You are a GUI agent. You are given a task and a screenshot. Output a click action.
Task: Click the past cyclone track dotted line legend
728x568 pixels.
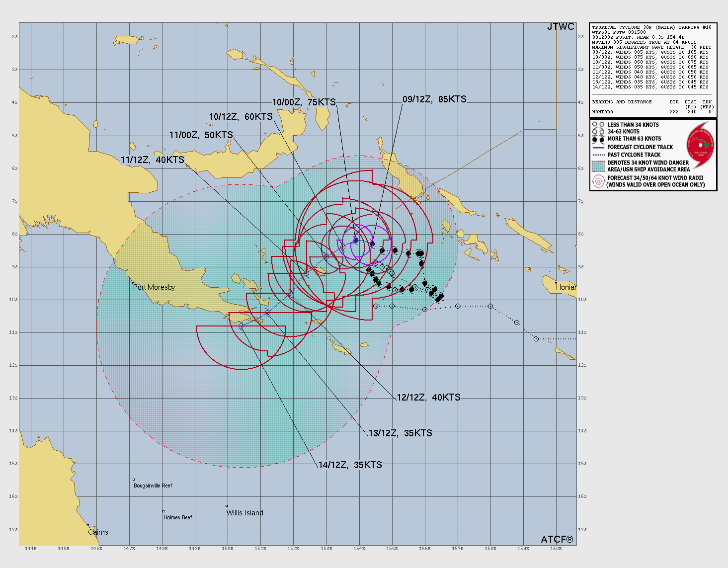point(598,155)
